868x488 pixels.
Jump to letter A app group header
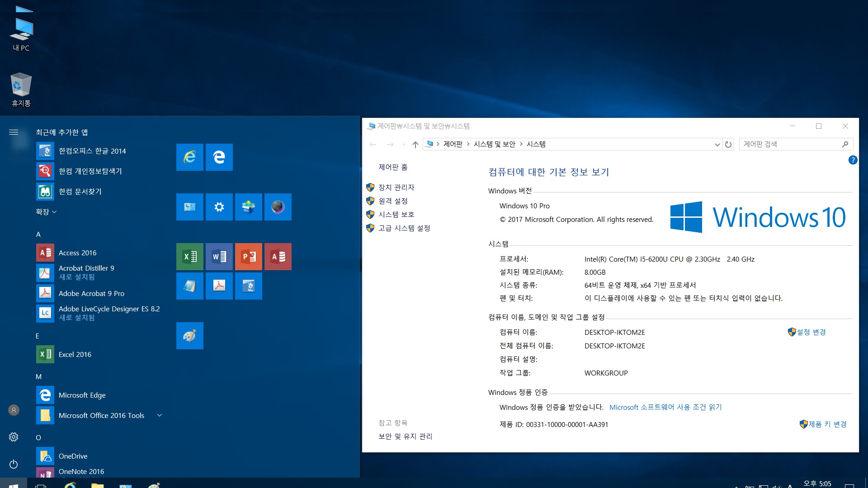[38, 235]
